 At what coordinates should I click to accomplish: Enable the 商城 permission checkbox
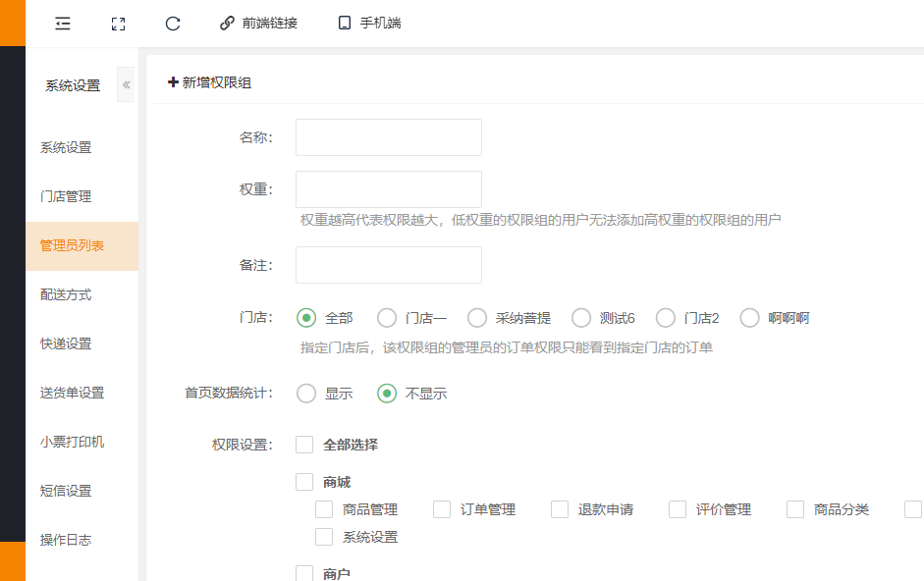[304, 482]
